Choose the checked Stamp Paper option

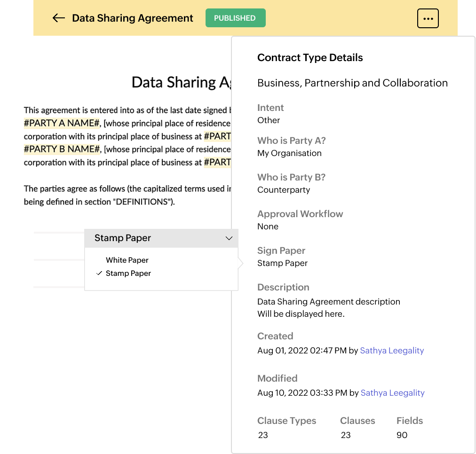(128, 273)
